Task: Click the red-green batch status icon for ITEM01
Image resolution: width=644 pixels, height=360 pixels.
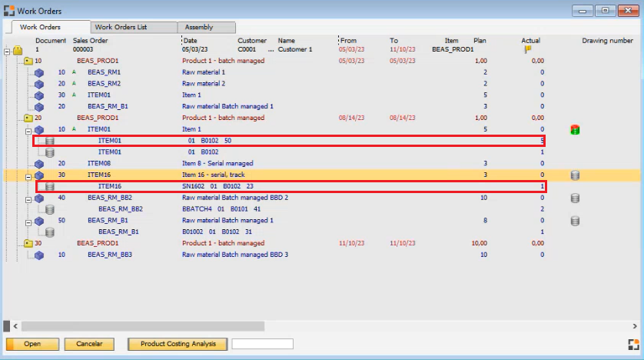Action: [575, 130]
